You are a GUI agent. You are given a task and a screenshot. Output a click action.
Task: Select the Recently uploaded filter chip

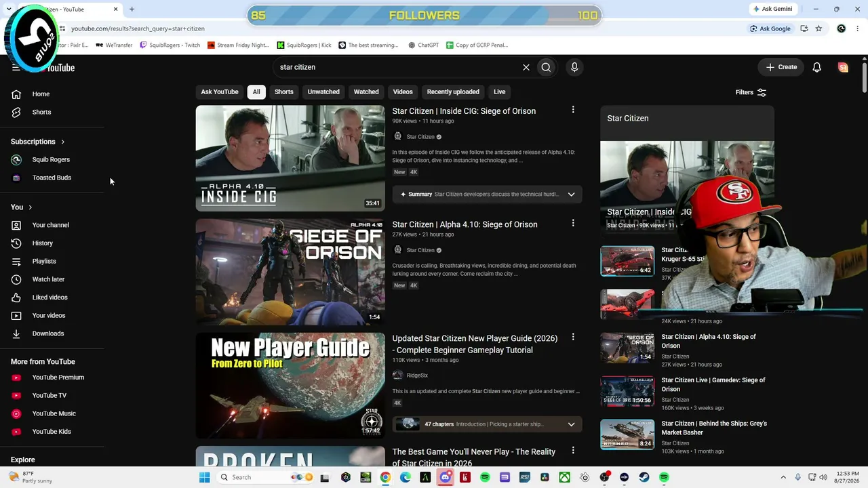coord(453,92)
